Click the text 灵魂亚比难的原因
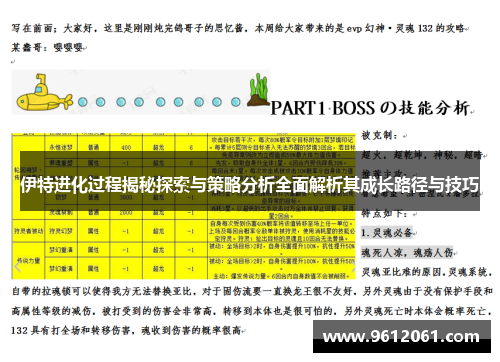The height and width of the screenshot is (362, 500). [x=403, y=272]
